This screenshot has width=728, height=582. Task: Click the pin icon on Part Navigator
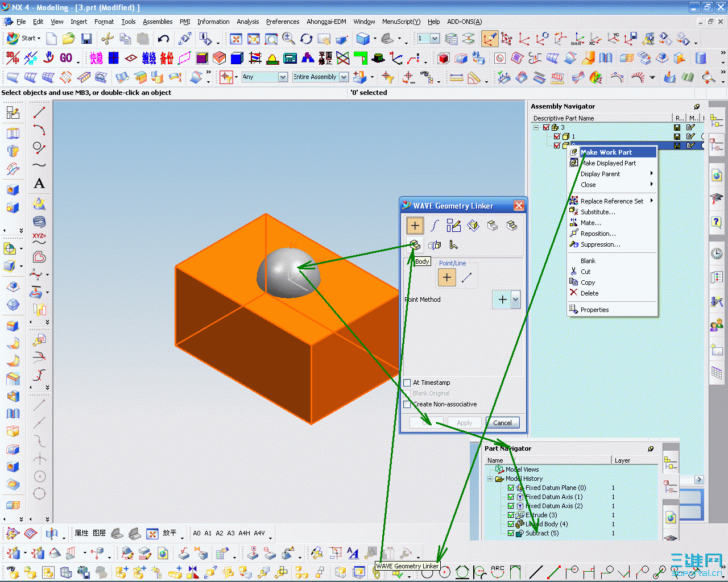coord(651,448)
